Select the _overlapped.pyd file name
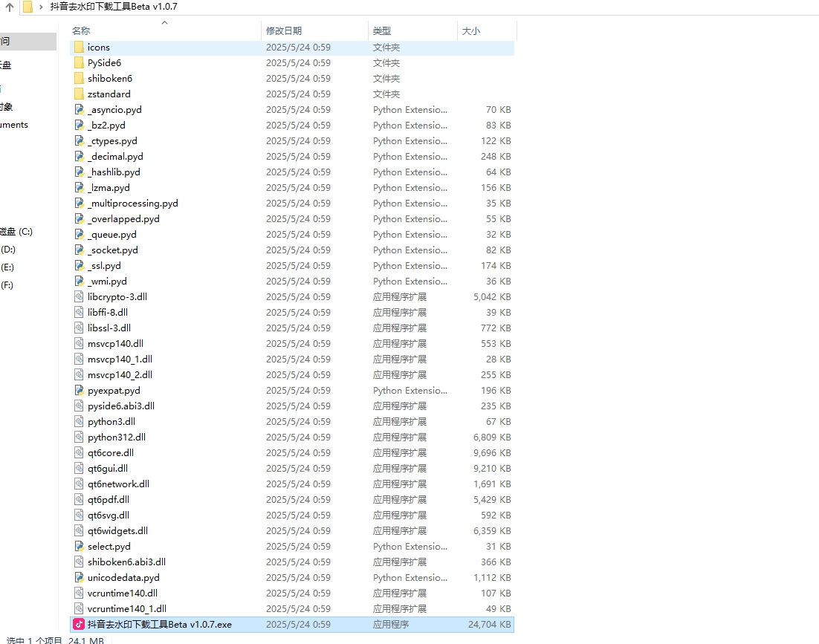The height and width of the screenshot is (644, 819). tap(124, 219)
